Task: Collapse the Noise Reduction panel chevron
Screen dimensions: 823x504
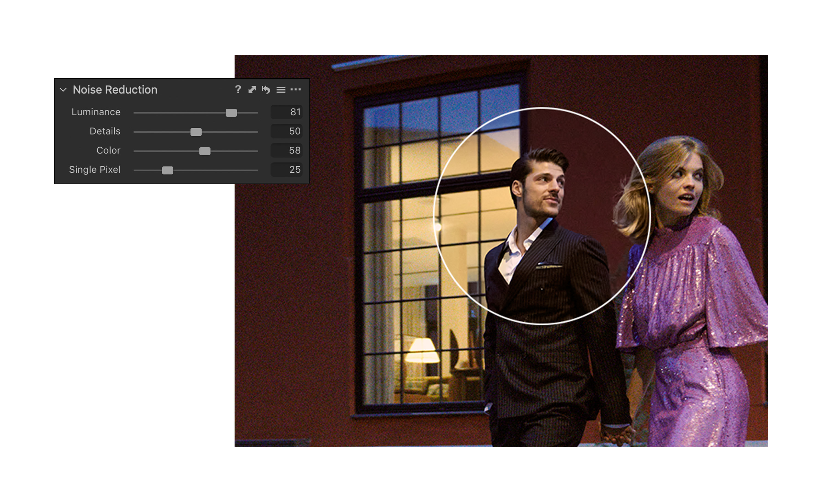Action: 63,90
